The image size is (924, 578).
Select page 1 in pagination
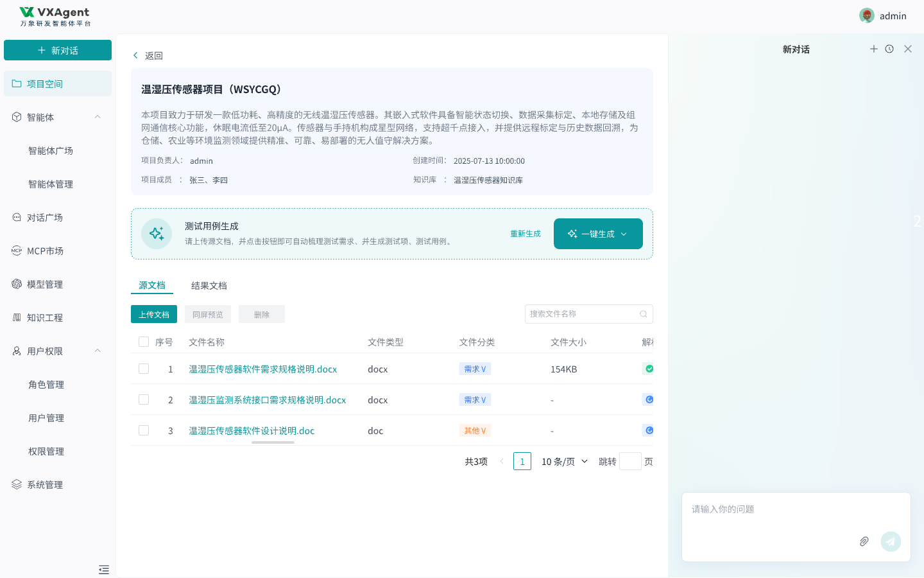click(522, 461)
